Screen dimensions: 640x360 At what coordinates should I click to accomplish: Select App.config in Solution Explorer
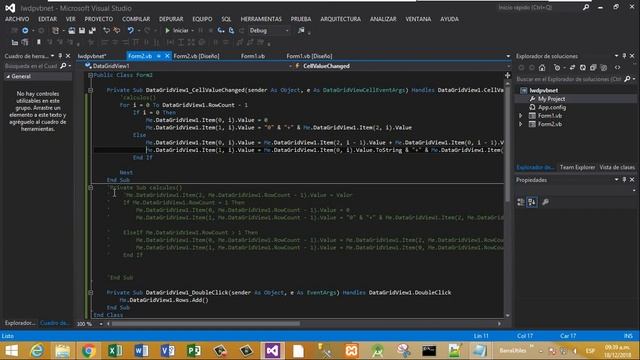pyautogui.click(x=552, y=107)
